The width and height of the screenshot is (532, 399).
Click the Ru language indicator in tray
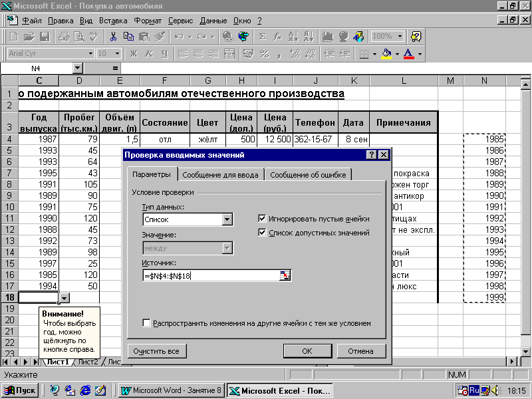(474, 390)
